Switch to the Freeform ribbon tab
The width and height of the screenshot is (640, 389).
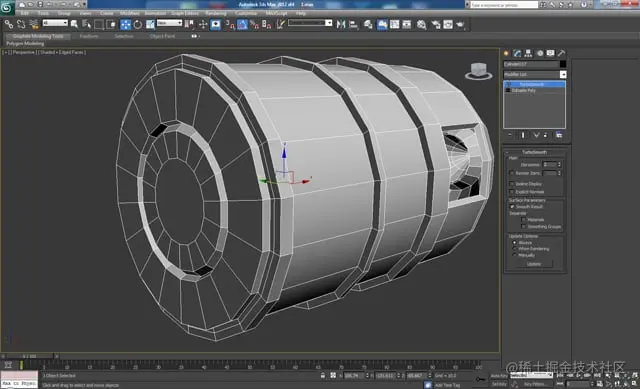click(89, 36)
